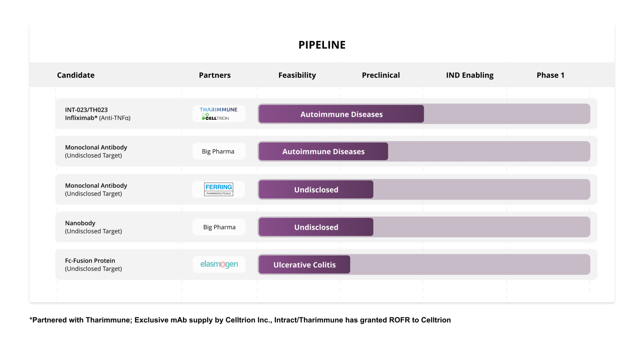Click the Big Pharma Autoimmune Diseases progress bar
Viewport: 644px width, 362px height.
click(323, 151)
